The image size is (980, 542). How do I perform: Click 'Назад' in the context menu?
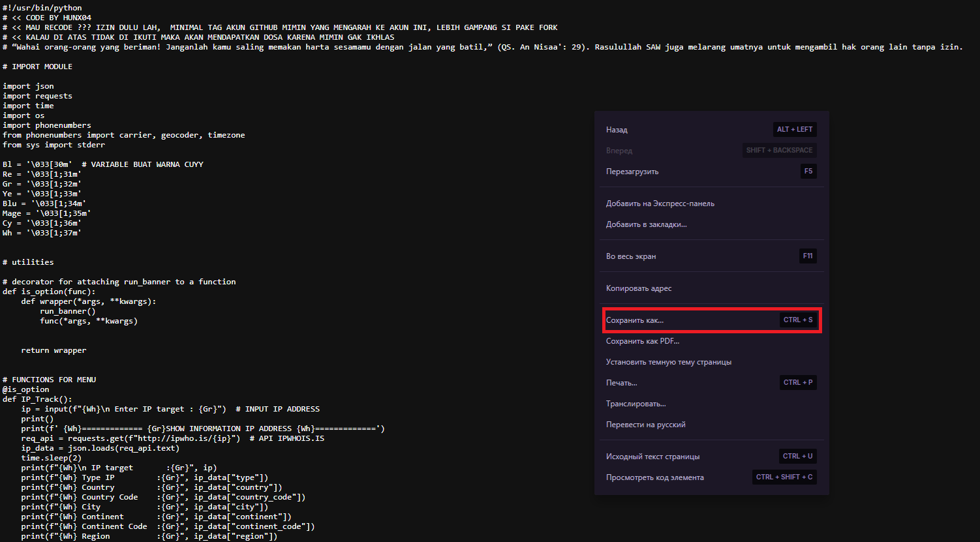click(x=617, y=130)
